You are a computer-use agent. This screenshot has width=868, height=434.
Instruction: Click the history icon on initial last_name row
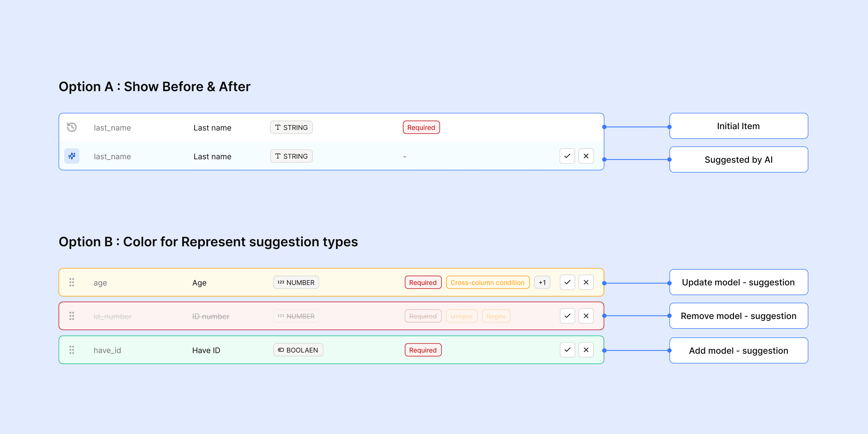tap(72, 127)
